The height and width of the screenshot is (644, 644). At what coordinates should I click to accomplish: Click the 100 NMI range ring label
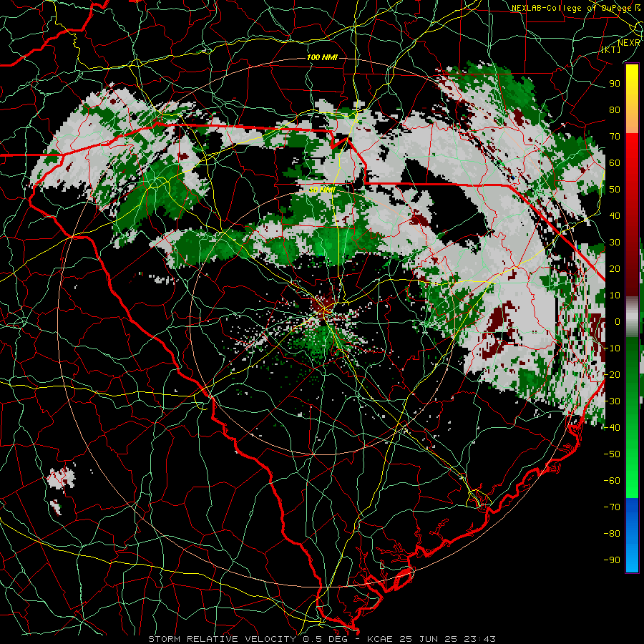[322, 57]
